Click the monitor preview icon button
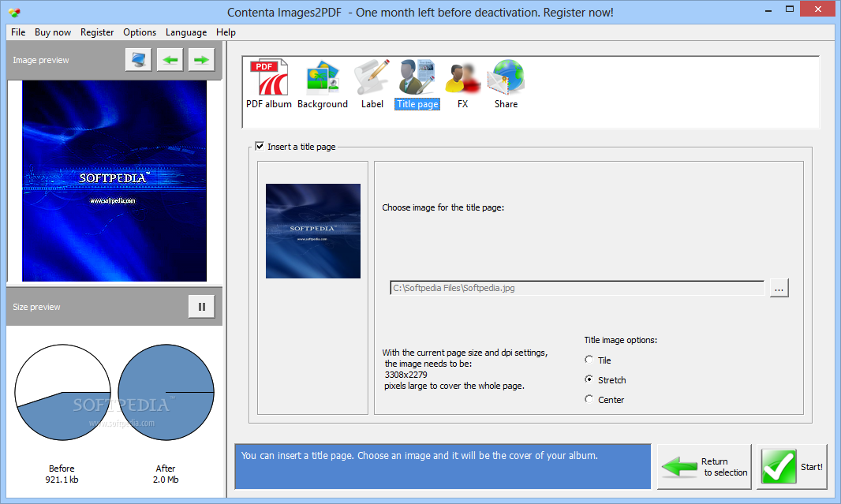The image size is (841, 504). [138, 59]
